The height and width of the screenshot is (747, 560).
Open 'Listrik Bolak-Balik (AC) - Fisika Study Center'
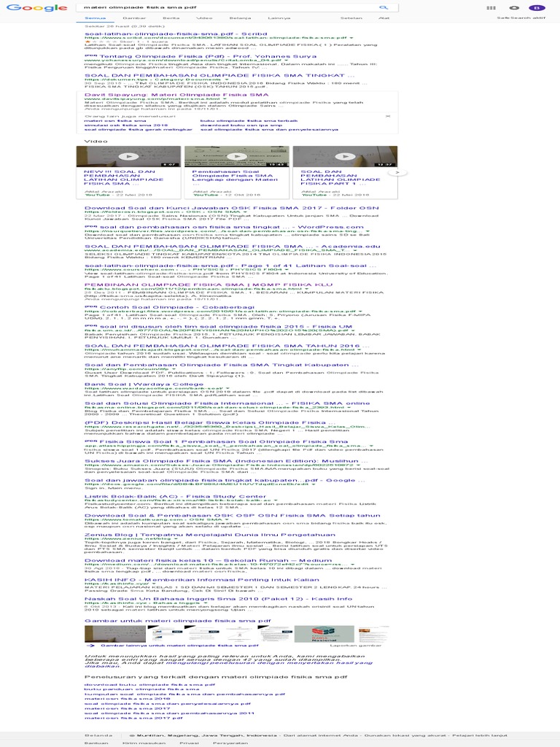tap(175, 496)
